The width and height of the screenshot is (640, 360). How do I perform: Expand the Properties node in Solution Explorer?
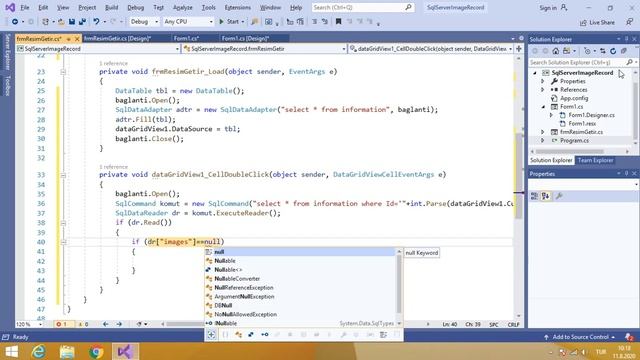click(x=543, y=81)
